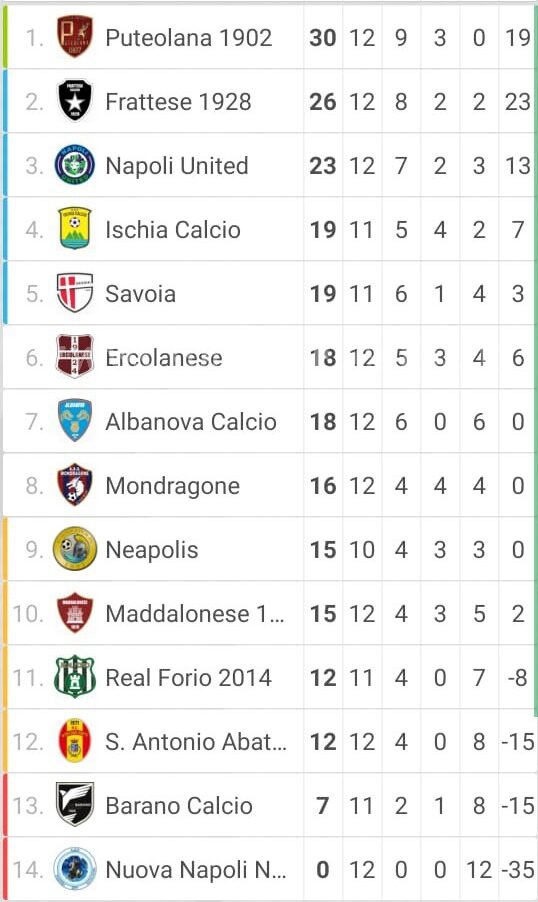Image resolution: width=538 pixels, height=902 pixels.
Task: Select the Albanova Calcio blue crest
Action: tap(75, 421)
